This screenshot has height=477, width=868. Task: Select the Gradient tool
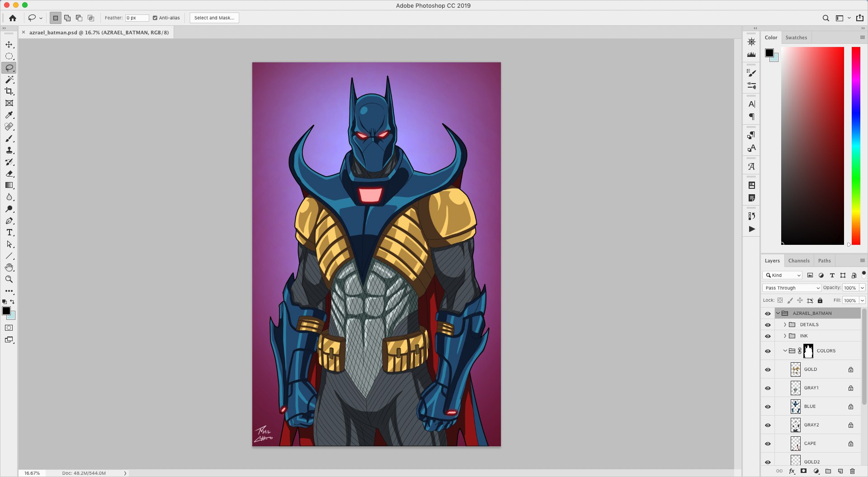pyautogui.click(x=9, y=185)
